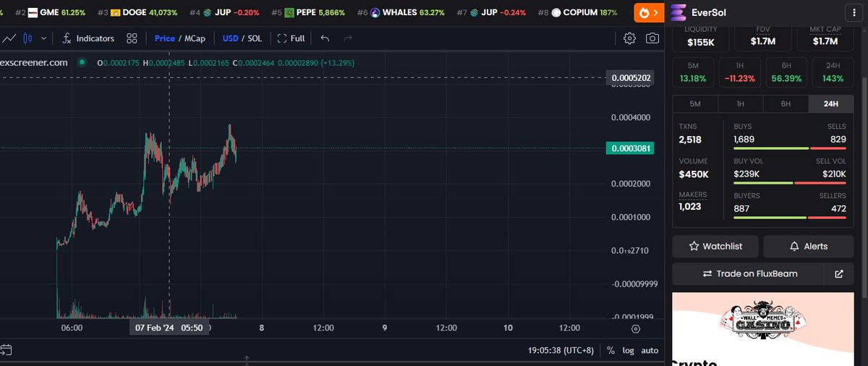The height and width of the screenshot is (366, 868).
Task: Select the 1H -11.23% change box
Action: coord(740,72)
